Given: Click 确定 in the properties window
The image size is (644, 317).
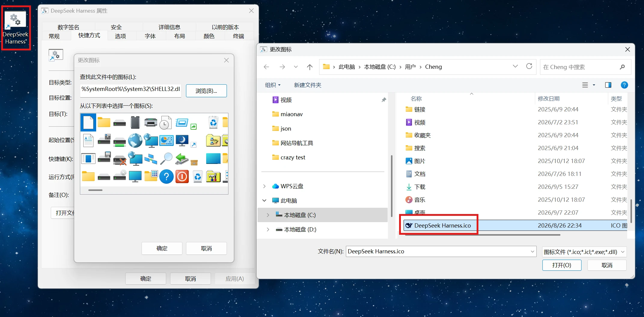Looking at the screenshot, I should click(x=146, y=279).
